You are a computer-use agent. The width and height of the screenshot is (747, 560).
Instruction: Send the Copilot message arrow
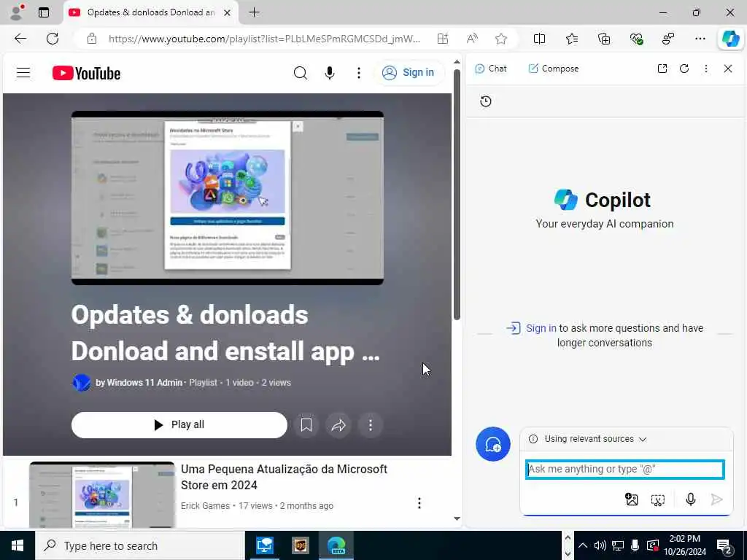point(716,499)
